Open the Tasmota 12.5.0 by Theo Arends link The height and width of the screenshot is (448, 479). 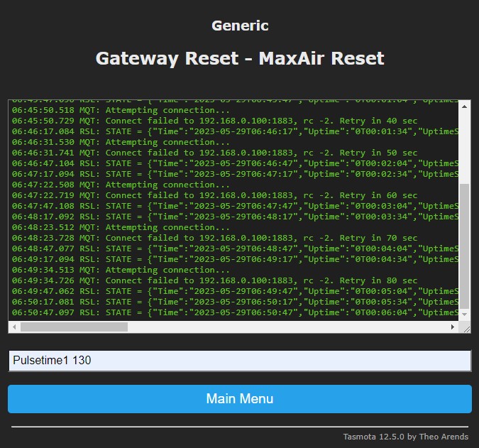pyautogui.click(x=405, y=437)
